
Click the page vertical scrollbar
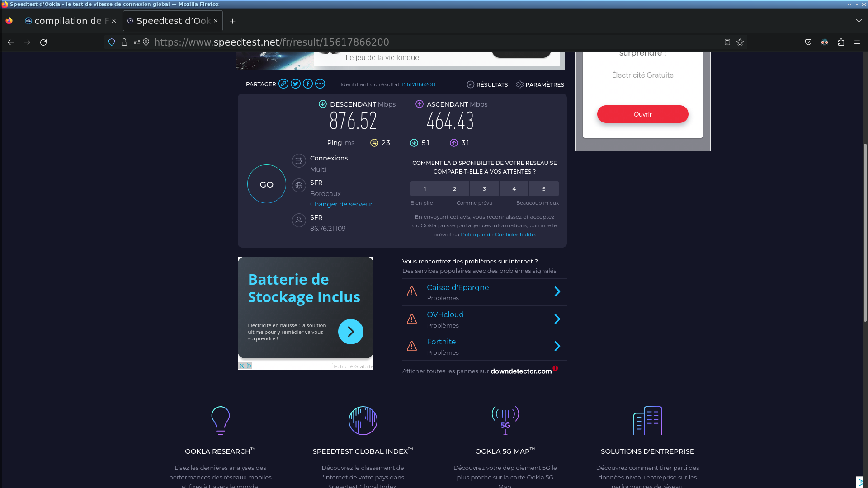pyautogui.click(x=865, y=233)
